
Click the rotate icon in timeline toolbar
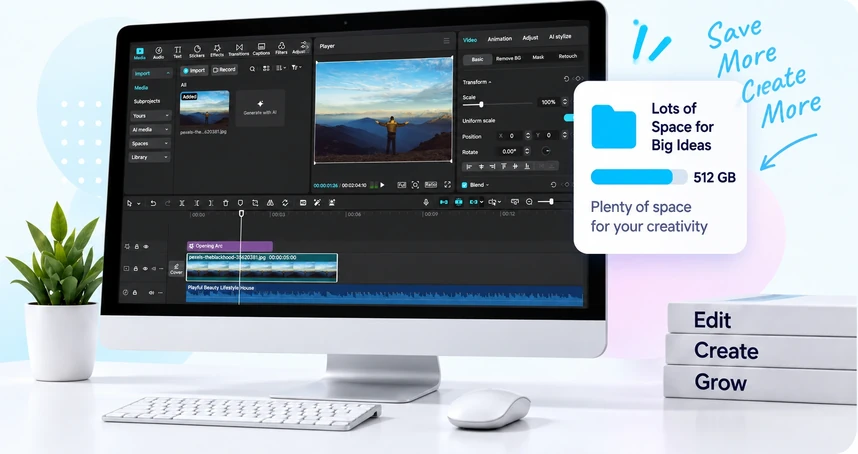(285, 203)
